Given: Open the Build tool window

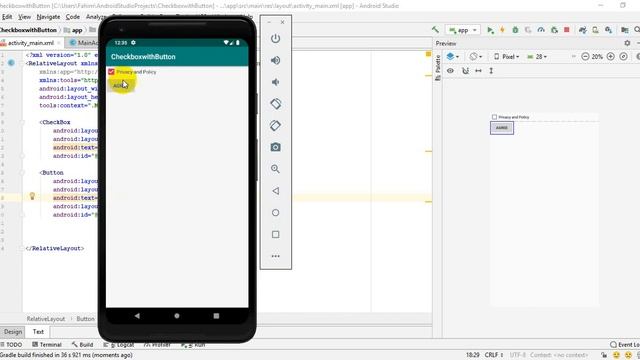Looking at the screenshot, I should [82, 345].
